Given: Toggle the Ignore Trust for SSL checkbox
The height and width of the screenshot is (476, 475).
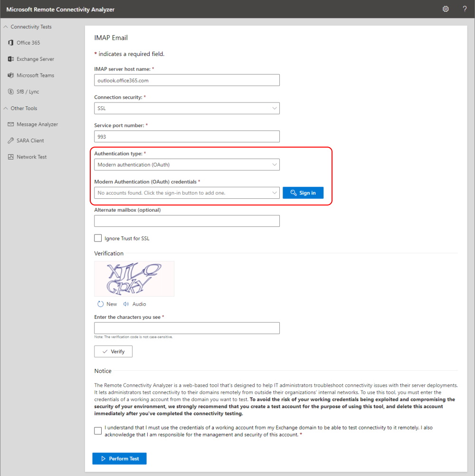Looking at the screenshot, I should [x=98, y=238].
